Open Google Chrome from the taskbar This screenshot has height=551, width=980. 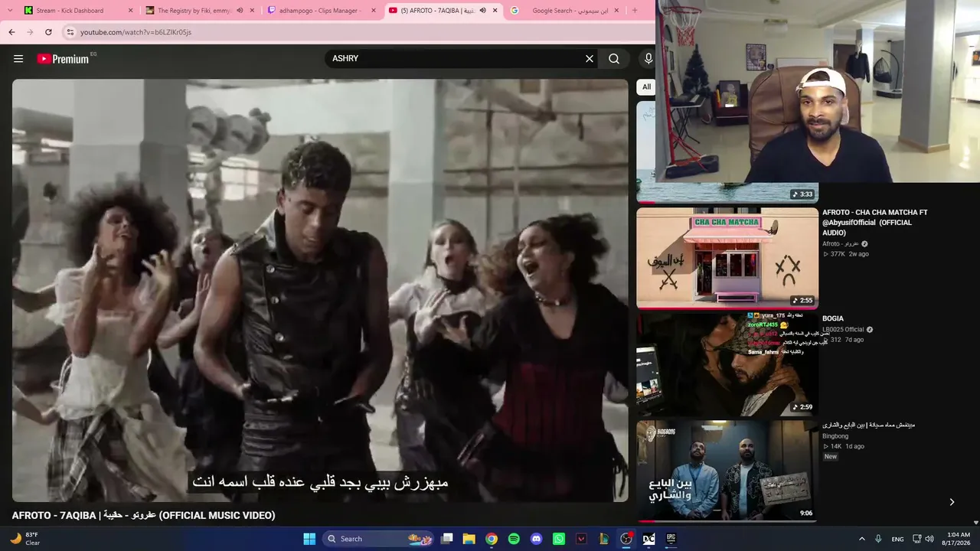tap(492, 539)
